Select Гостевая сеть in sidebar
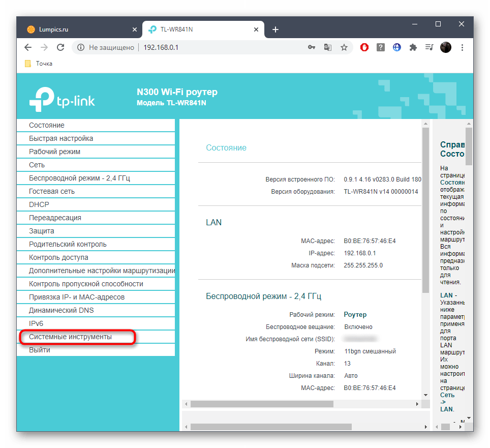 [x=96, y=191]
